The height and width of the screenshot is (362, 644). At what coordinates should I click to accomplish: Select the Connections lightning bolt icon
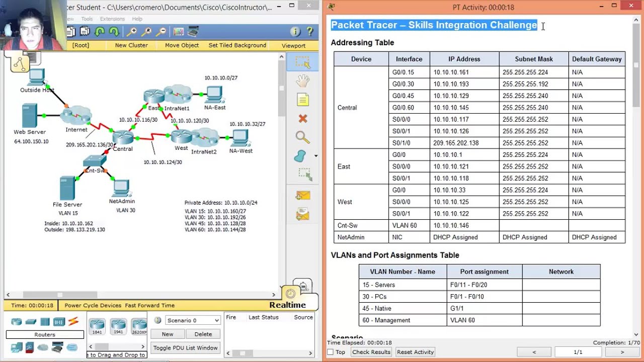point(73,322)
